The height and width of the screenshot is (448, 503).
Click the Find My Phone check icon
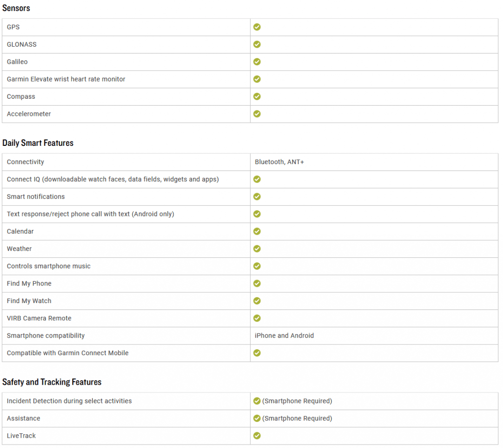click(257, 283)
